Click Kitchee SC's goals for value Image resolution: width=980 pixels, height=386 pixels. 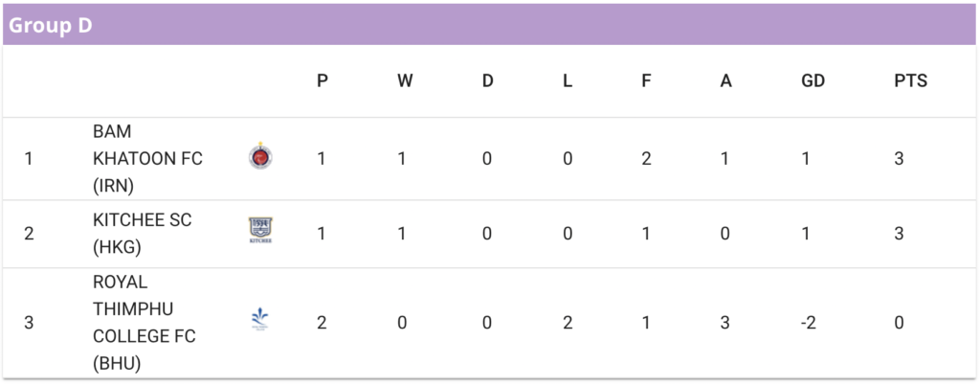(646, 234)
